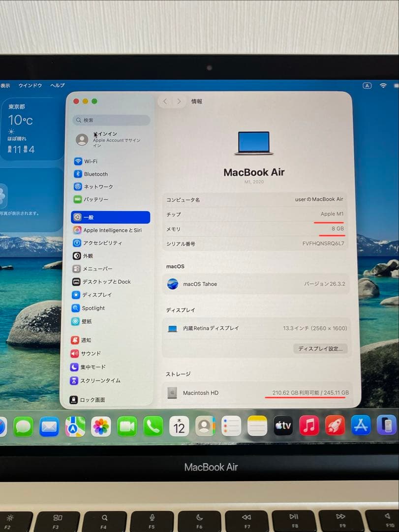Sign in with Apple Account
This screenshot has height=532, width=399.
[x=111, y=139]
